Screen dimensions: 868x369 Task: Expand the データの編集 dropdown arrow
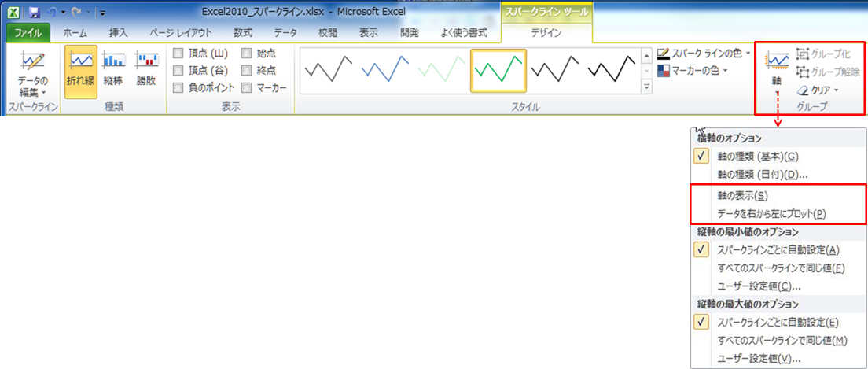tap(43, 93)
